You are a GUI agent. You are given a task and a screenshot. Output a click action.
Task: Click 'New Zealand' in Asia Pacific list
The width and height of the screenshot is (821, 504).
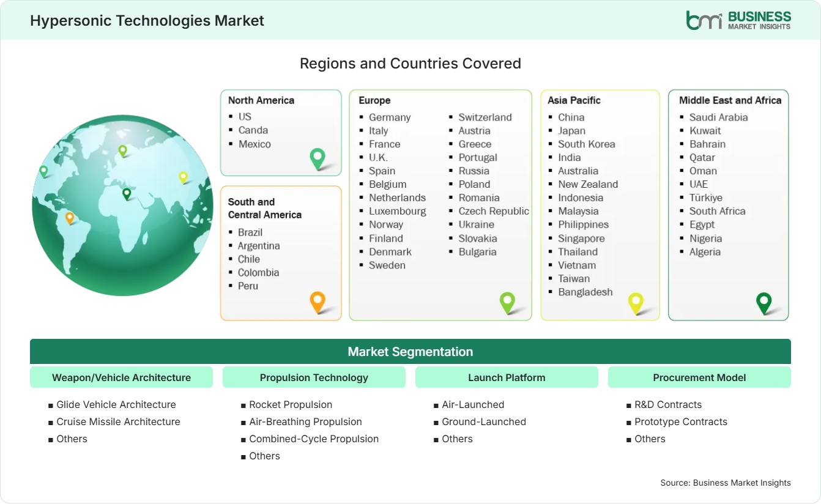588,184
